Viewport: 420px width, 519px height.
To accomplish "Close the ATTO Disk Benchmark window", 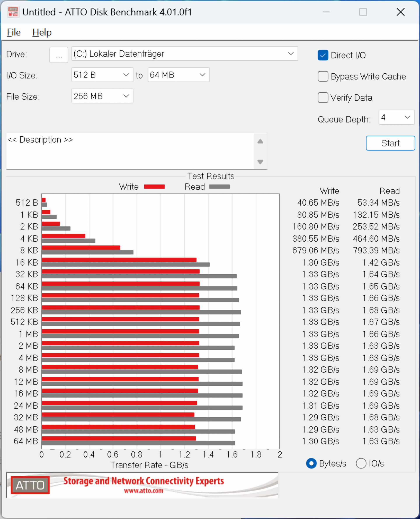I will [401, 12].
